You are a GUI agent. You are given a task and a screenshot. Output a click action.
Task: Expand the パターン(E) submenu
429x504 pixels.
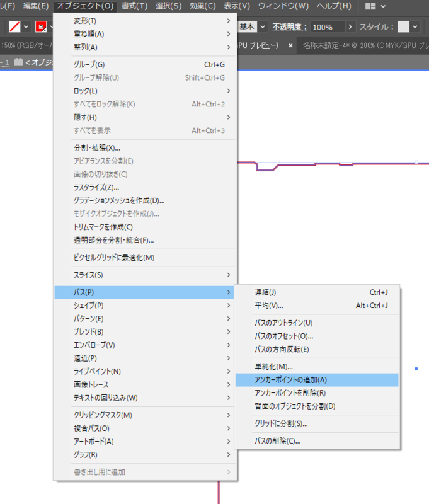(146, 319)
